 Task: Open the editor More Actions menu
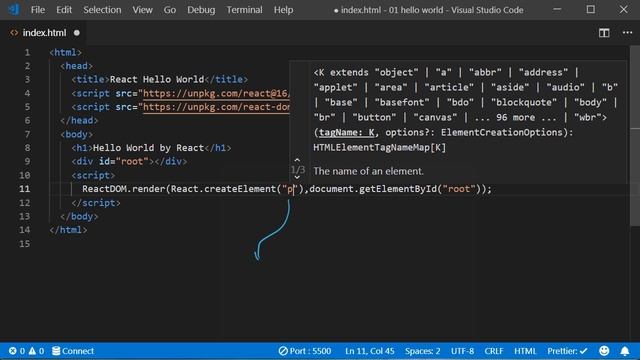[x=627, y=33]
